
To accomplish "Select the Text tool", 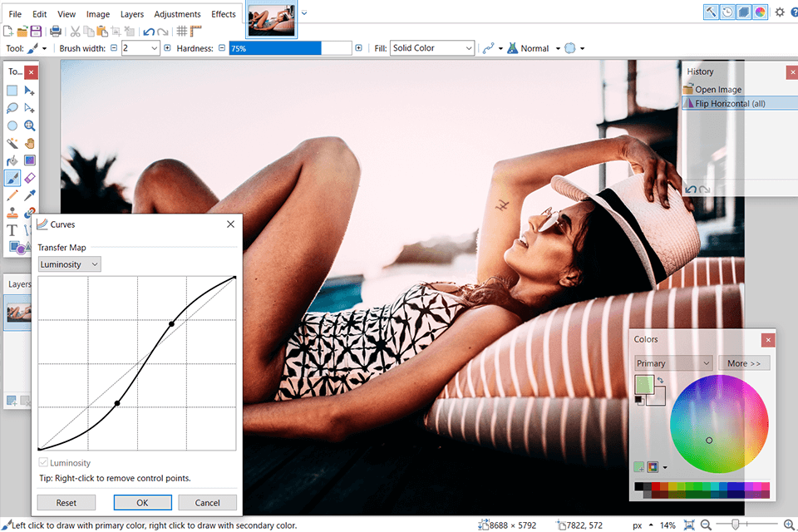I will (12, 230).
